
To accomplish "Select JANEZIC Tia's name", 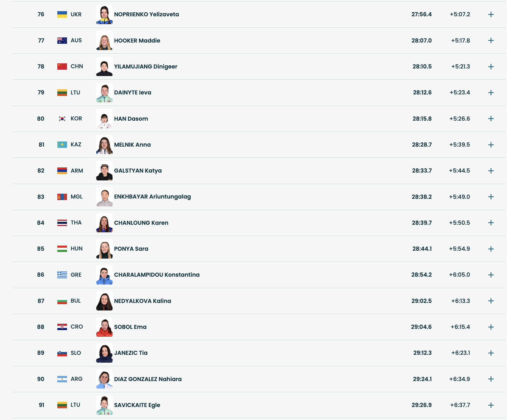I will click(x=131, y=353).
